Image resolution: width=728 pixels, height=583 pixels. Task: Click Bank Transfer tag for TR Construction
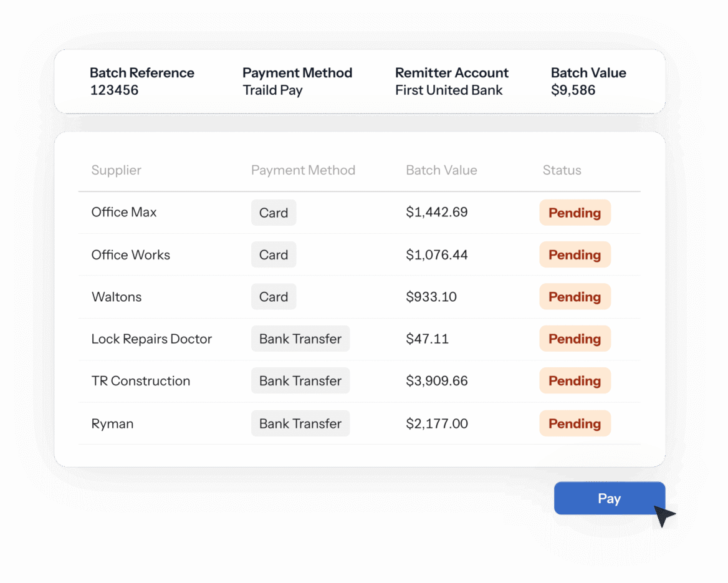300,380
